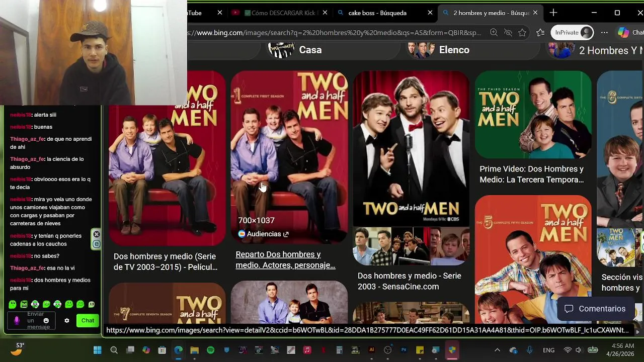Select the 2 hombres y medio tab
This screenshot has width=644, height=362.
pyautogui.click(x=491, y=13)
